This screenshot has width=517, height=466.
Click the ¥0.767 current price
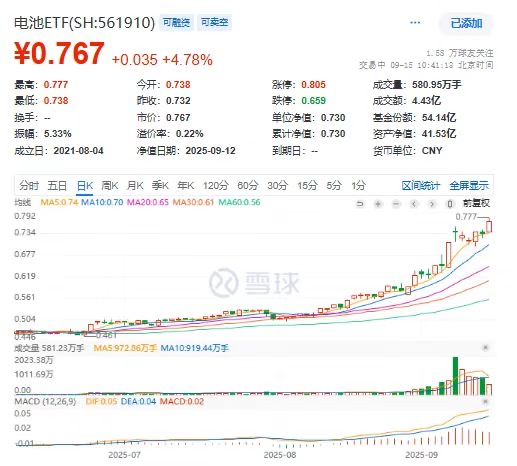point(59,53)
